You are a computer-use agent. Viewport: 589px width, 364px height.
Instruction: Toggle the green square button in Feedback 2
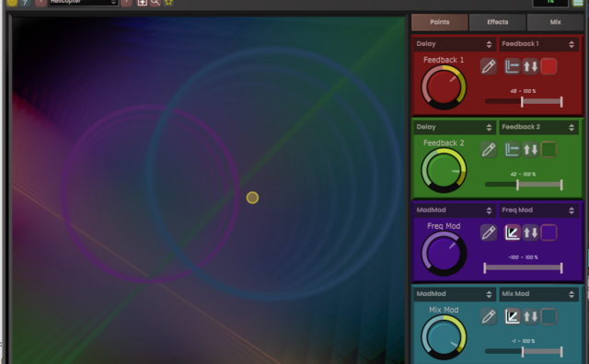coord(549,150)
